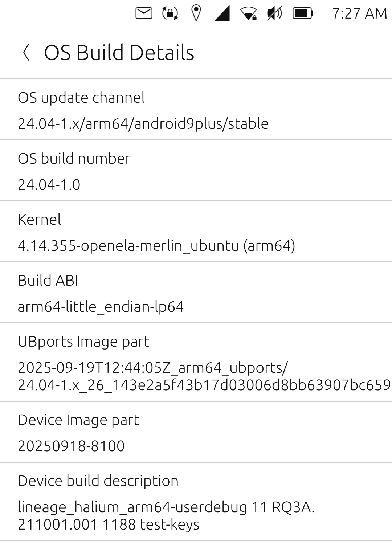Go back using the header chevron

[26, 52]
